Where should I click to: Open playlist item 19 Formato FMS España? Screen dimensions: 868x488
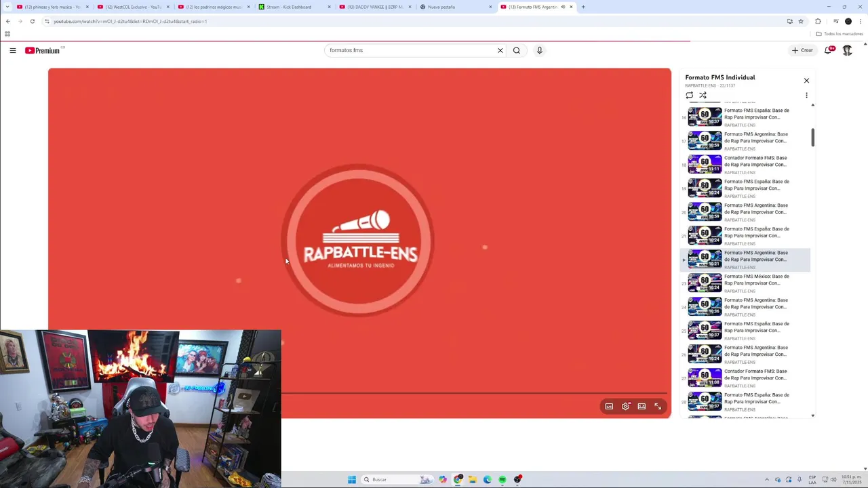pos(746,188)
